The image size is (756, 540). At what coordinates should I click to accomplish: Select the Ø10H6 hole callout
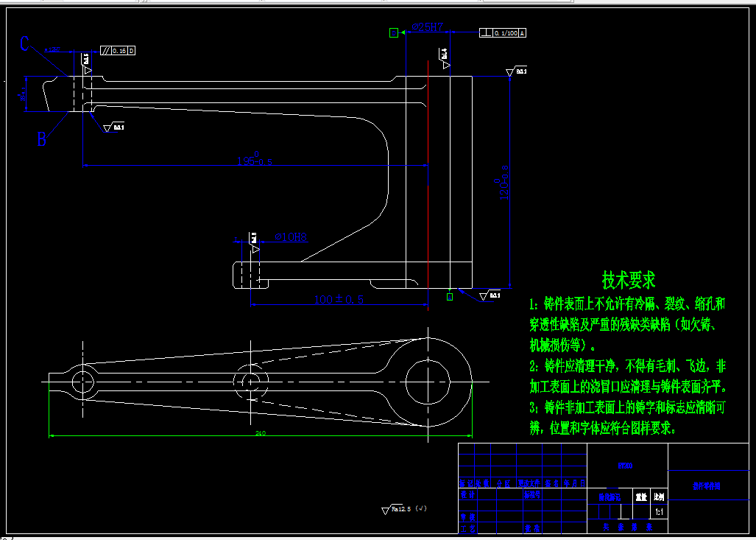coord(292,236)
